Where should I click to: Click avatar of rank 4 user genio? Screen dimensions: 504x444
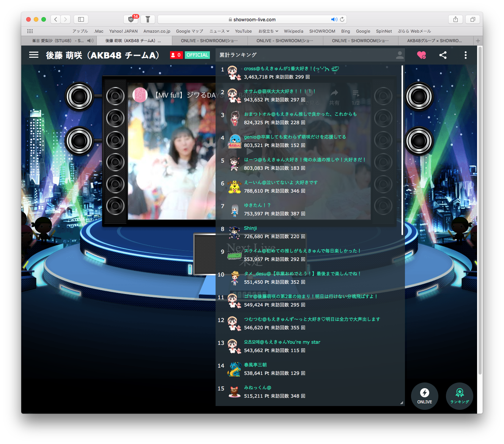click(x=234, y=141)
